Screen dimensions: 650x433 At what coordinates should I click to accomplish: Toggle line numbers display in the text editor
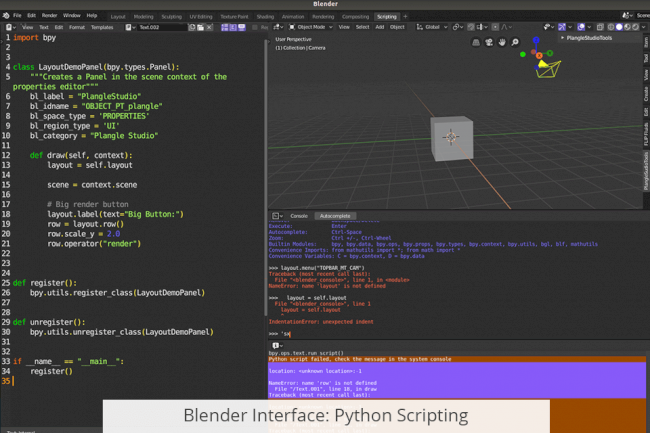point(225,27)
